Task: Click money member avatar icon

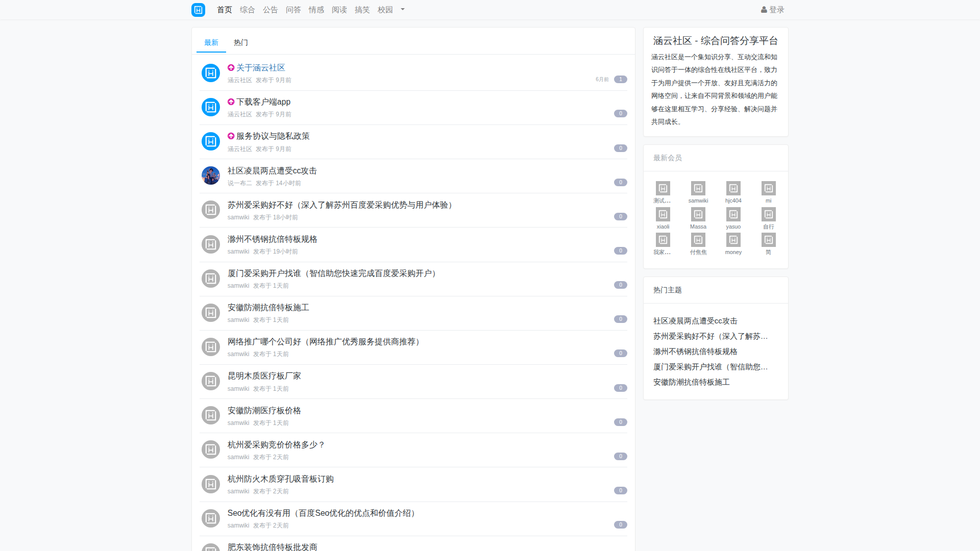Action: (733, 240)
